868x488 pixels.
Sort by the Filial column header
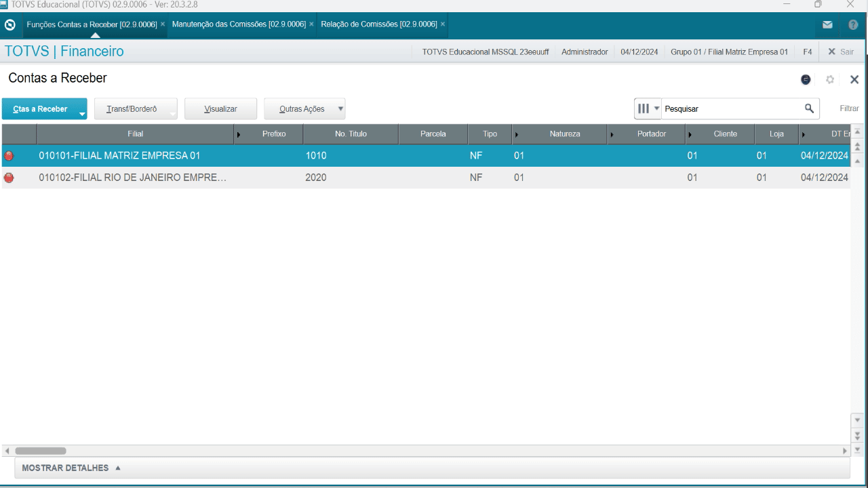point(135,134)
